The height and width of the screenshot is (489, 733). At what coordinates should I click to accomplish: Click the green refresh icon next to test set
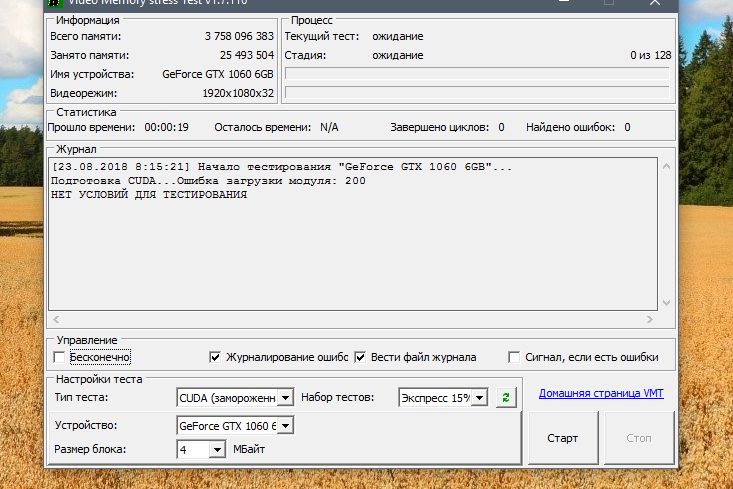[x=506, y=398]
